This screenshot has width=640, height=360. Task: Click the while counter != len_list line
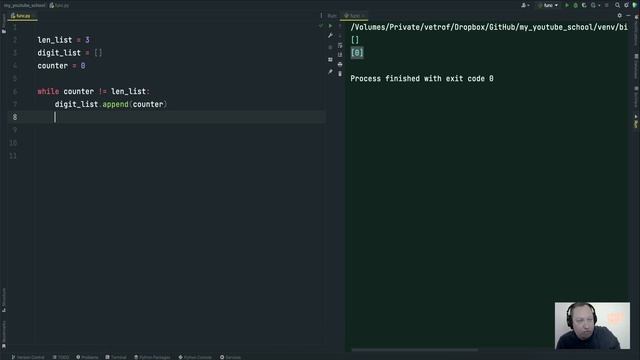(x=93, y=91)
